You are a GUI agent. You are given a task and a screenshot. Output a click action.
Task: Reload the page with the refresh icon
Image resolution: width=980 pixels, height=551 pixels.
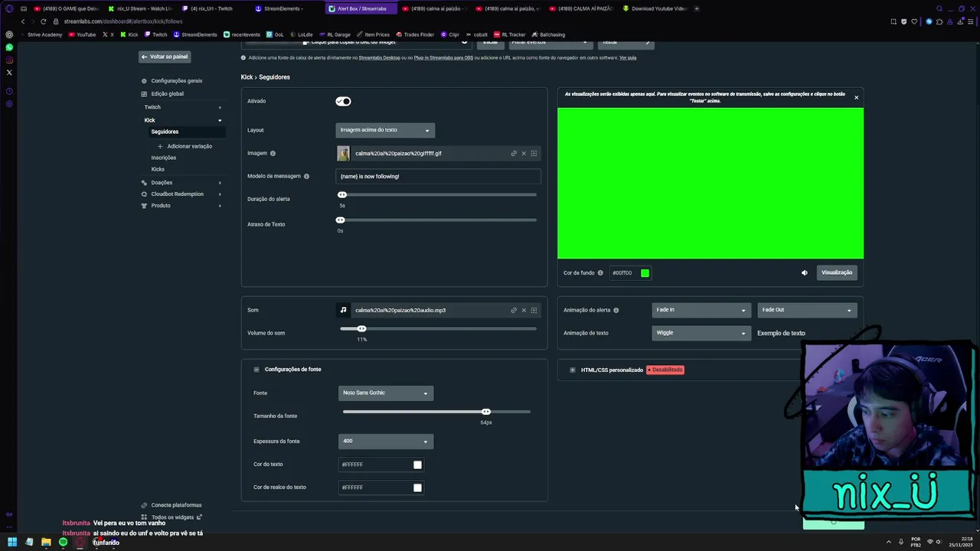pyautogui.click(x=43, y=21)
